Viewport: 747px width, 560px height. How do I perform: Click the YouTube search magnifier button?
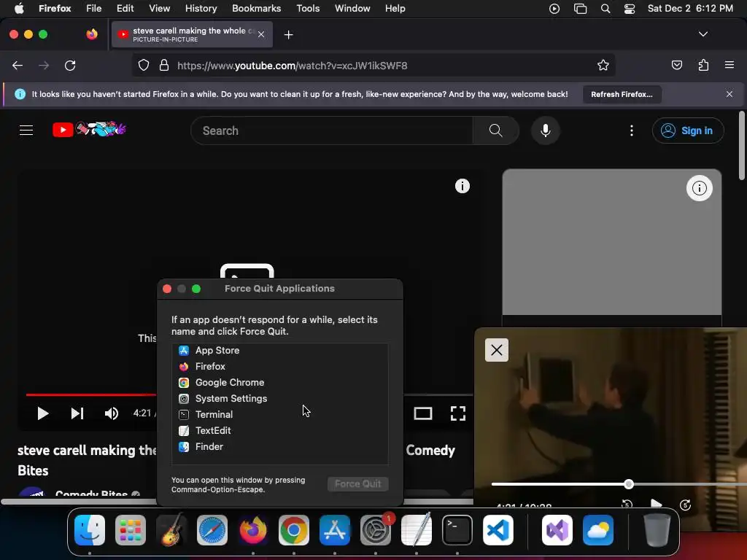pos(495,131)
